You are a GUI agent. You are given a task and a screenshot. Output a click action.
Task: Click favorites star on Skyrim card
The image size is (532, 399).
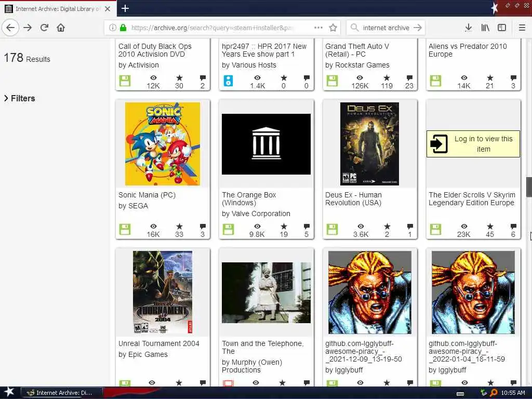[490, 227]
